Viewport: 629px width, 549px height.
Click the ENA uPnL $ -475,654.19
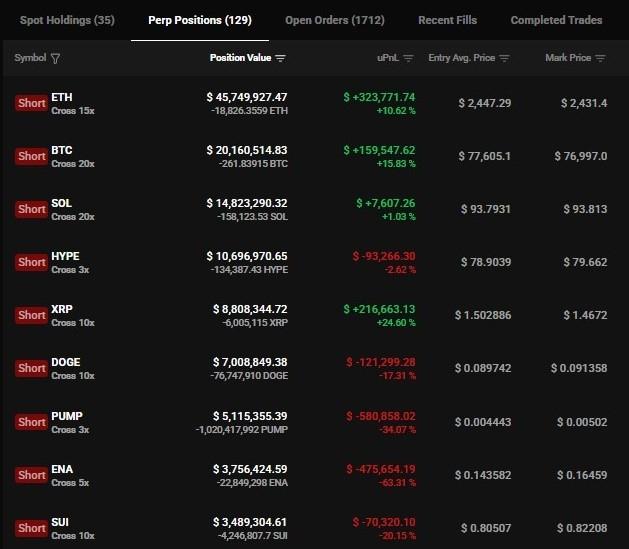point(381,469)
